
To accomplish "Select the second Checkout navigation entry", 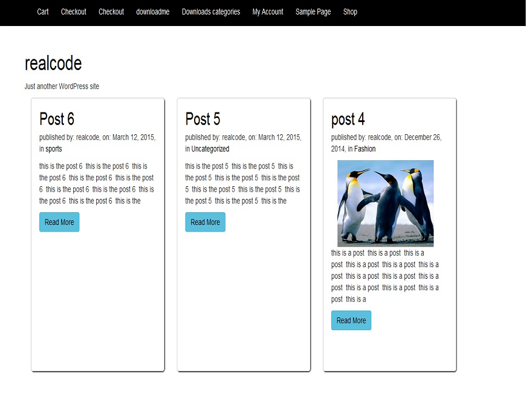I will coord(111,11).
